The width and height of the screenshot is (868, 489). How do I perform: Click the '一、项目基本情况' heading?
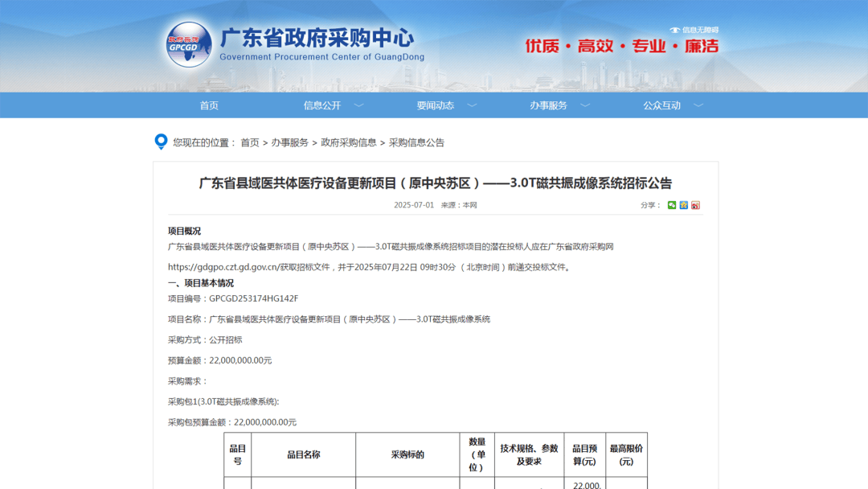(x=201, y=283)
